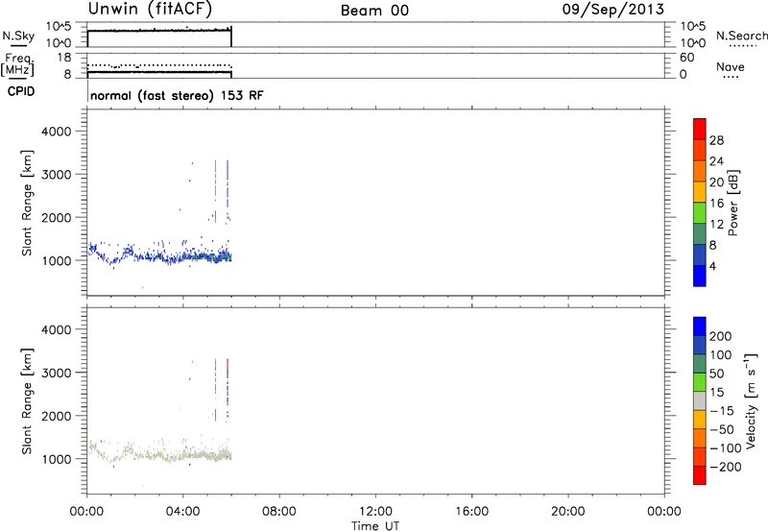Click the Slant Range label of velocity panel
This screenshot has width=768, height=532.
click(x=27, y=400)
